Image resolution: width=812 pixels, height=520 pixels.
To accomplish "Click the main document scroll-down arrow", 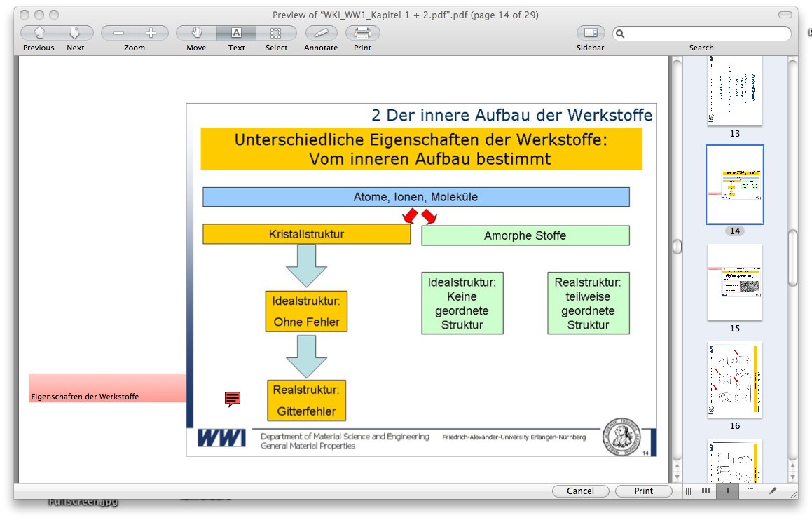I will point(677,477).
